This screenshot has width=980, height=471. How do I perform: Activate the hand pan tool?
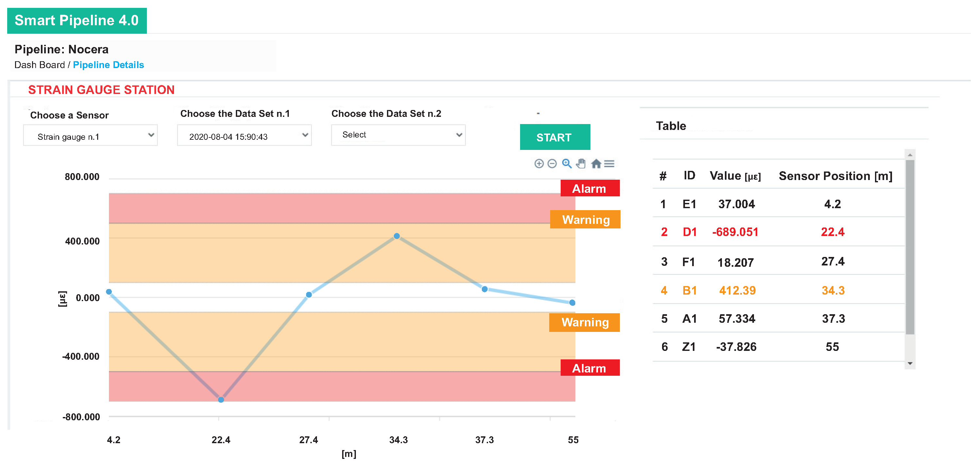tap(581, 164)
